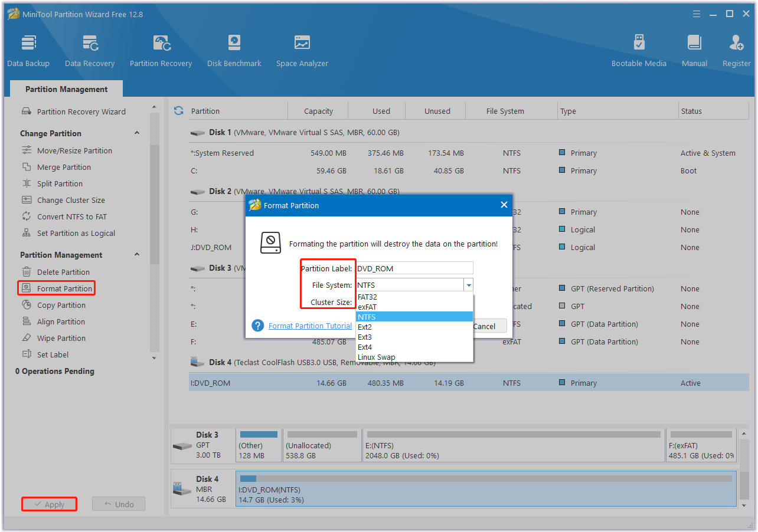Select Ext2 from file system list

(414, 327)
